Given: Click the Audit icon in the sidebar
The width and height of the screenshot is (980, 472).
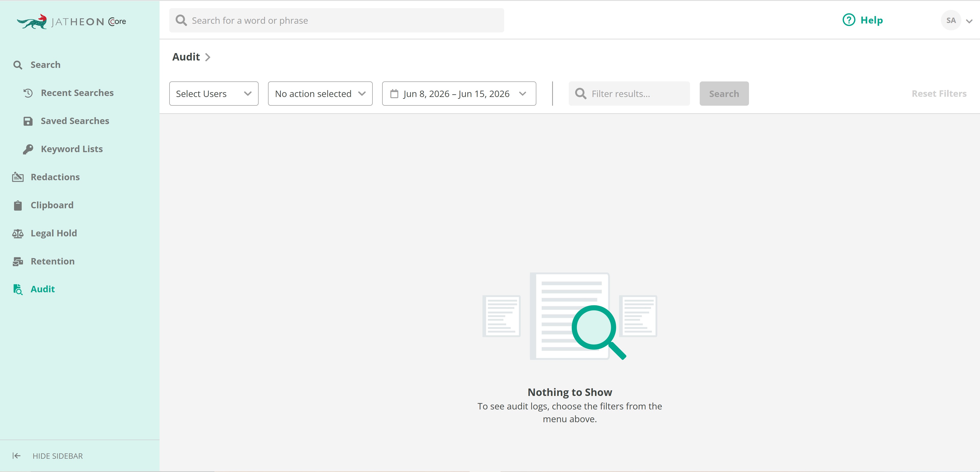Looking at the screenshot, I should [x=18, y=289].
